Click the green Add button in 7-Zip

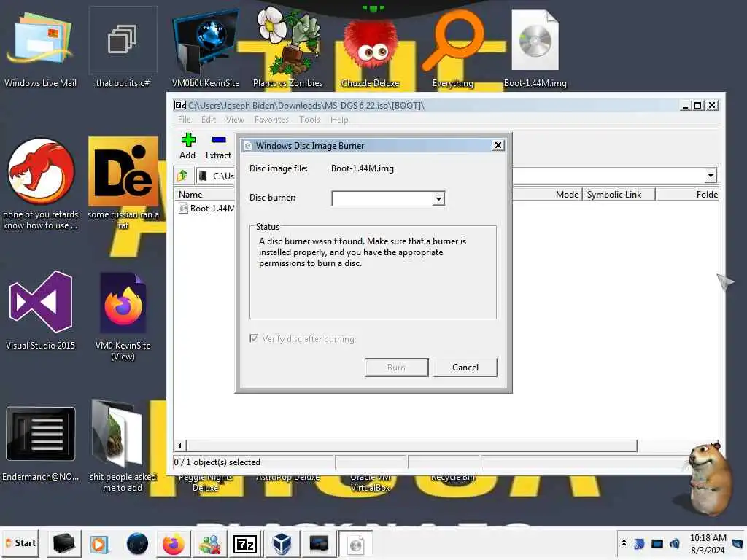(x=187, y=146)
